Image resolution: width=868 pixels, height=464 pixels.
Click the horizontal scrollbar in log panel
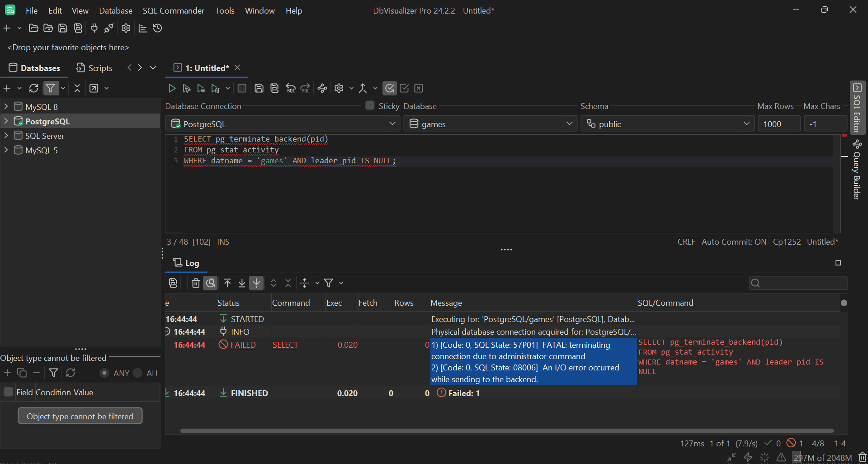[506, 431]
